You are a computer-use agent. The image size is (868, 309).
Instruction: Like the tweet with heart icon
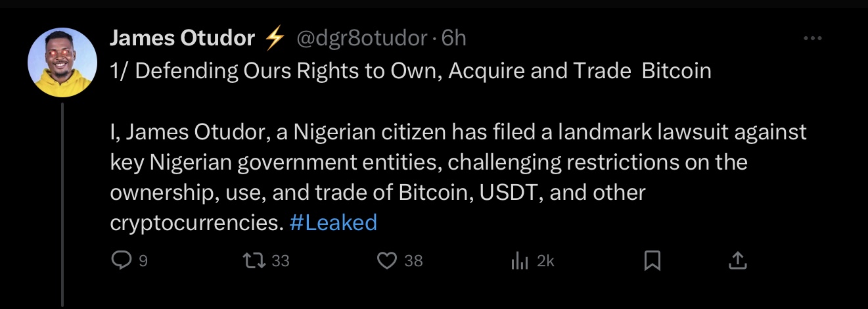coord(387,262)
